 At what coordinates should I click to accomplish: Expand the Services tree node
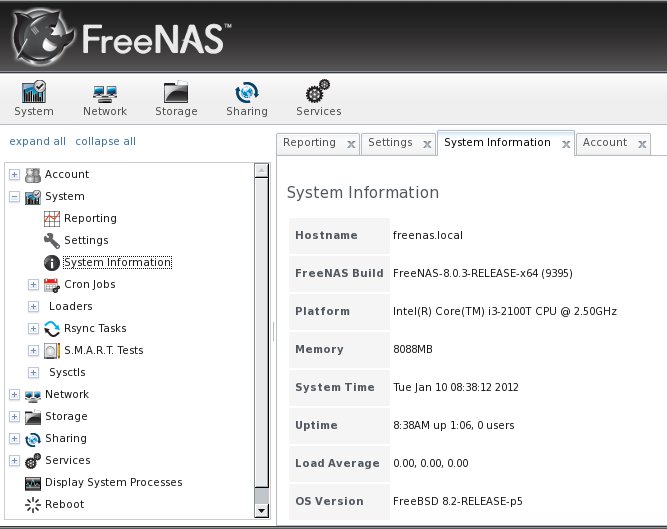coord(14,461)
